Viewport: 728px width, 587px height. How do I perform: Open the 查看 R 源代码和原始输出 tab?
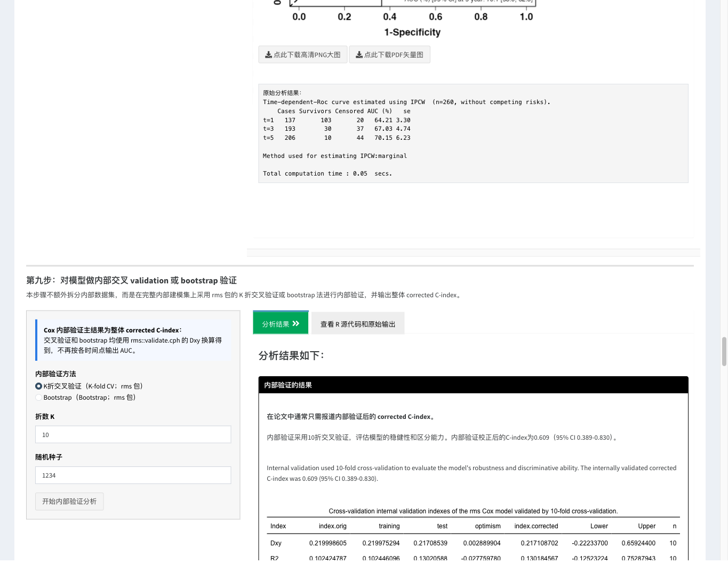click(358, 323)
